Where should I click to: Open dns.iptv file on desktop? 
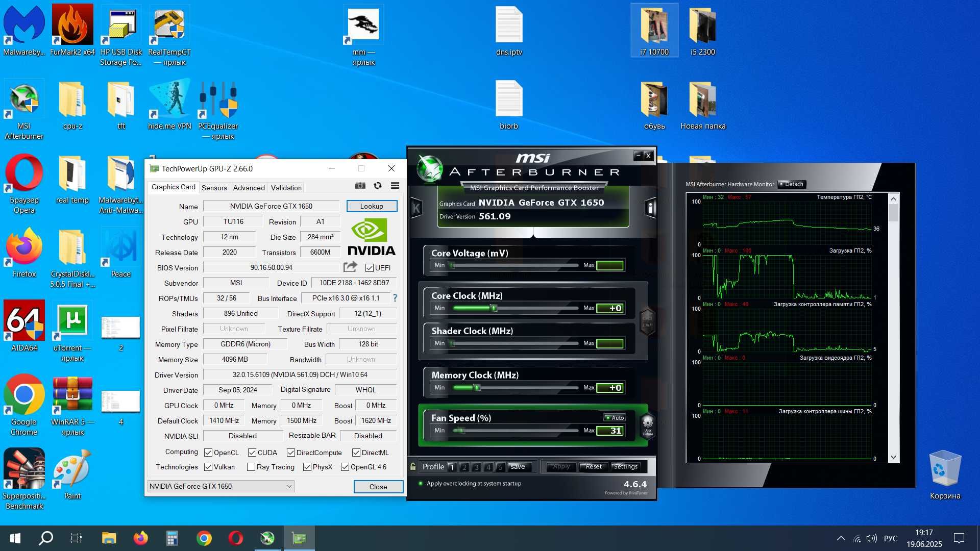coord(509,31)
